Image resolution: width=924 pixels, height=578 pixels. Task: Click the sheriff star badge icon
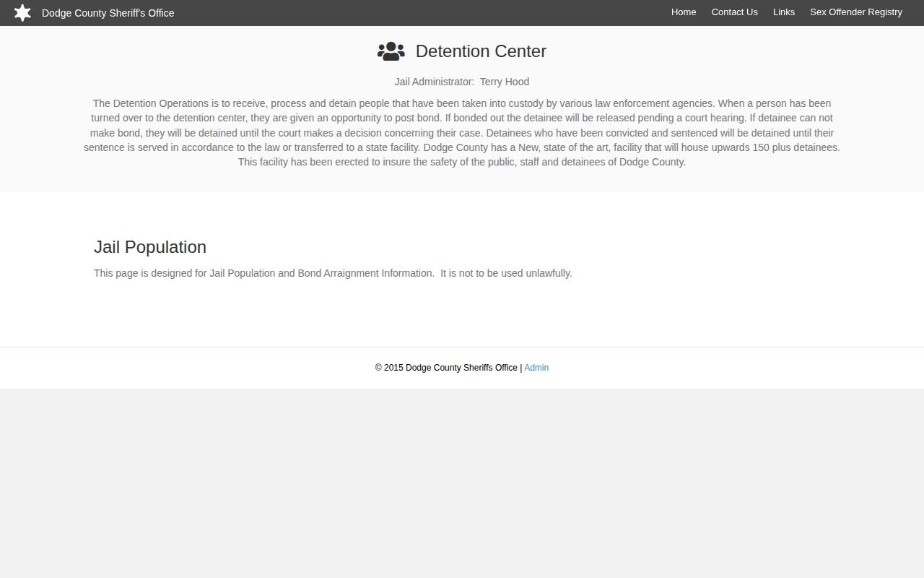point(22,13)
